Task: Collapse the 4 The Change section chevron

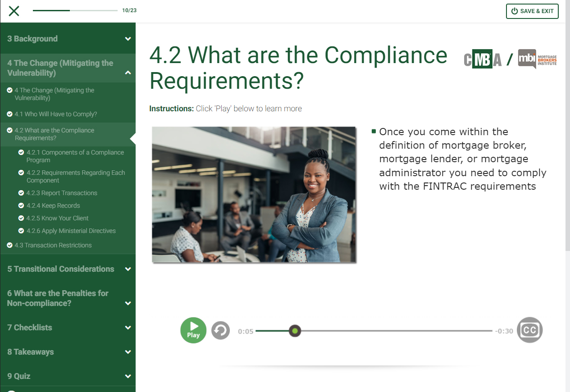Action: coord(128,73)
